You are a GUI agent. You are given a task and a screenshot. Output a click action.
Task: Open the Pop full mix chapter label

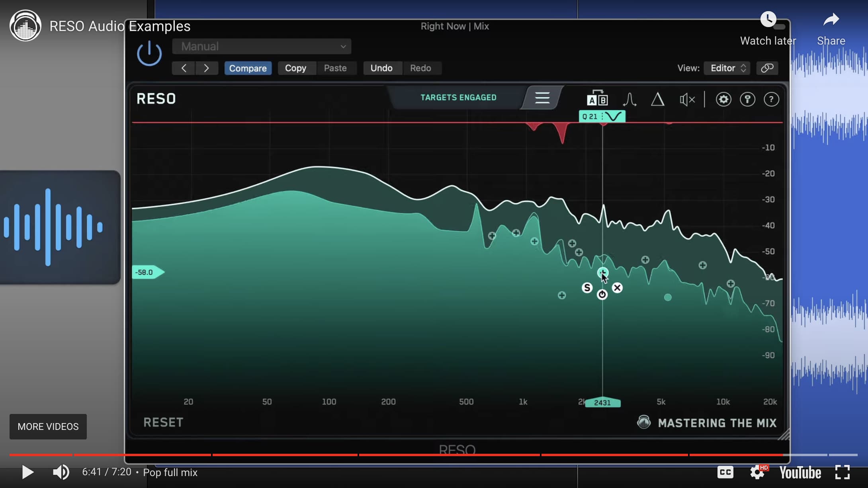click(170, 472)
